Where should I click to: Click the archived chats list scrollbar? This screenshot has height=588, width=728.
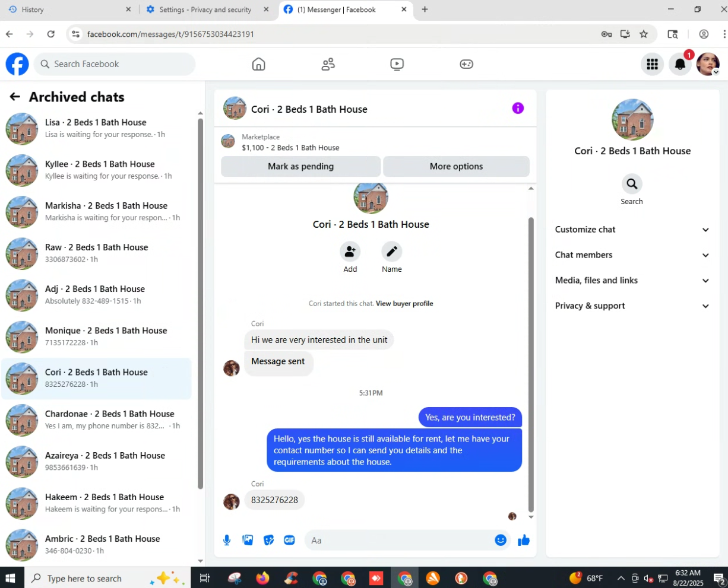(200, 304)
